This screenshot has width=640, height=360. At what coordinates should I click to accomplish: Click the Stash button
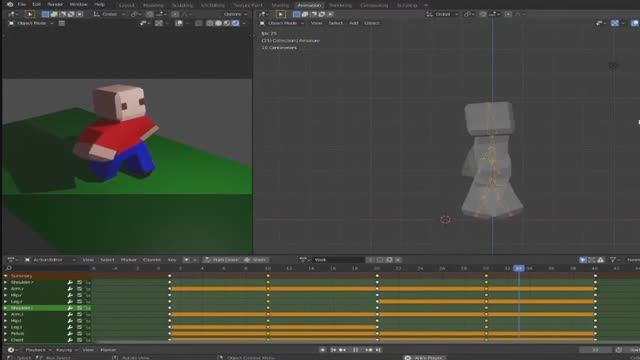pos(256,260)
